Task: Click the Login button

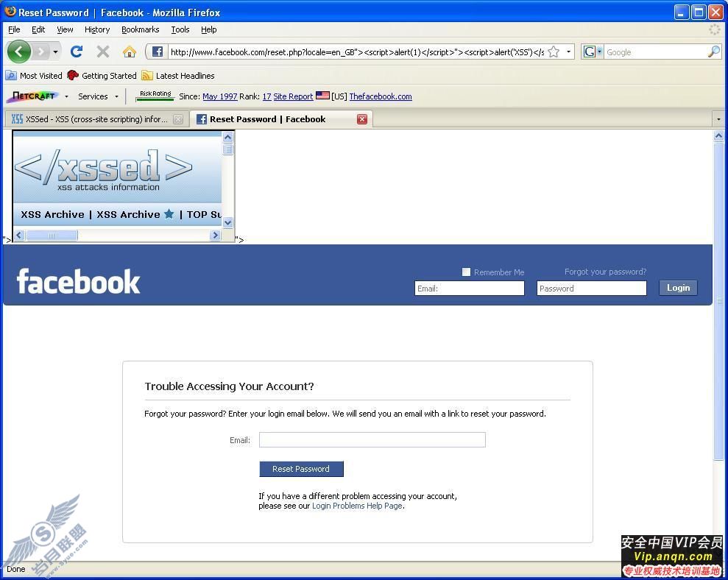Action: coord(679,288)
